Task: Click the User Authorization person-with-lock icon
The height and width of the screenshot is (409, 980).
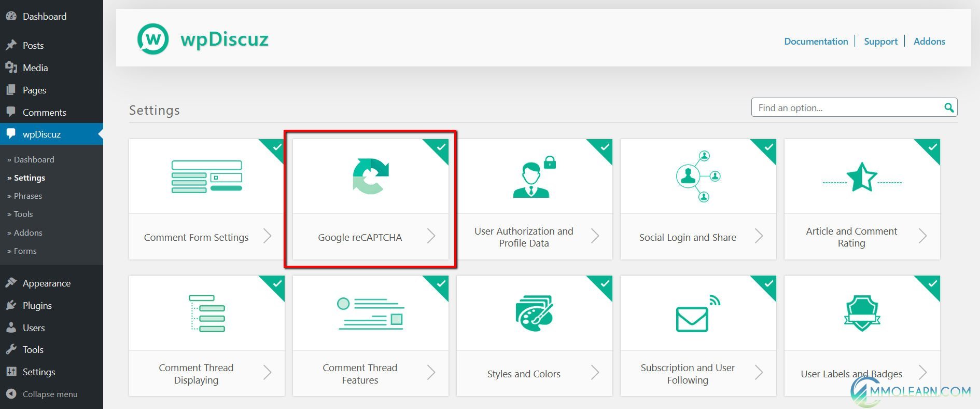Action: (534, 176)
